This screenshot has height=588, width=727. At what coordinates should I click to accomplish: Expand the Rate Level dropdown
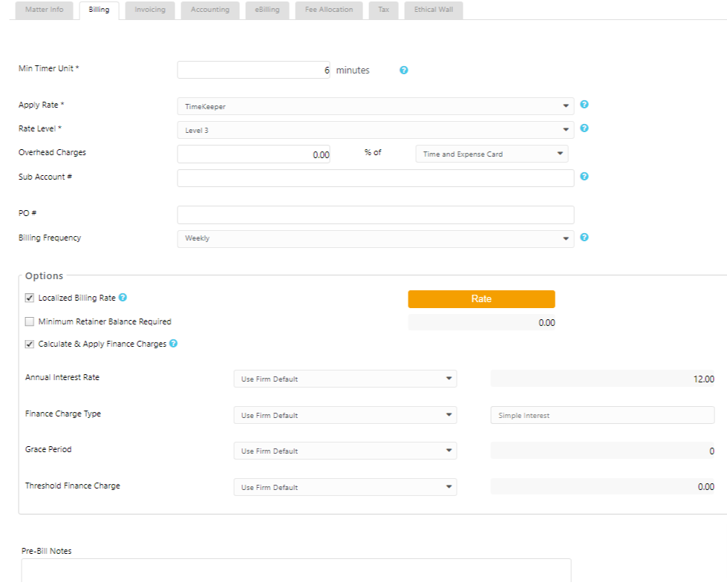(x=375, y=130)
